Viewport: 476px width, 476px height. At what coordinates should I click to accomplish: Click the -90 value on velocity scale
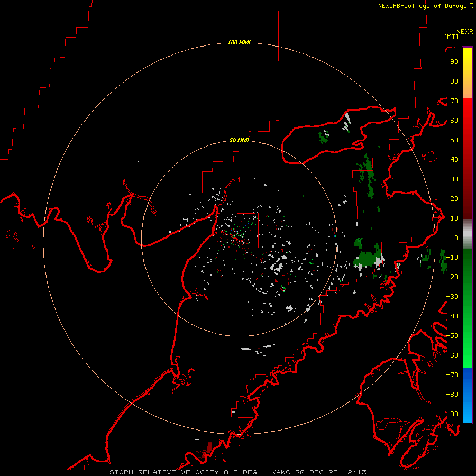point(452,414)
